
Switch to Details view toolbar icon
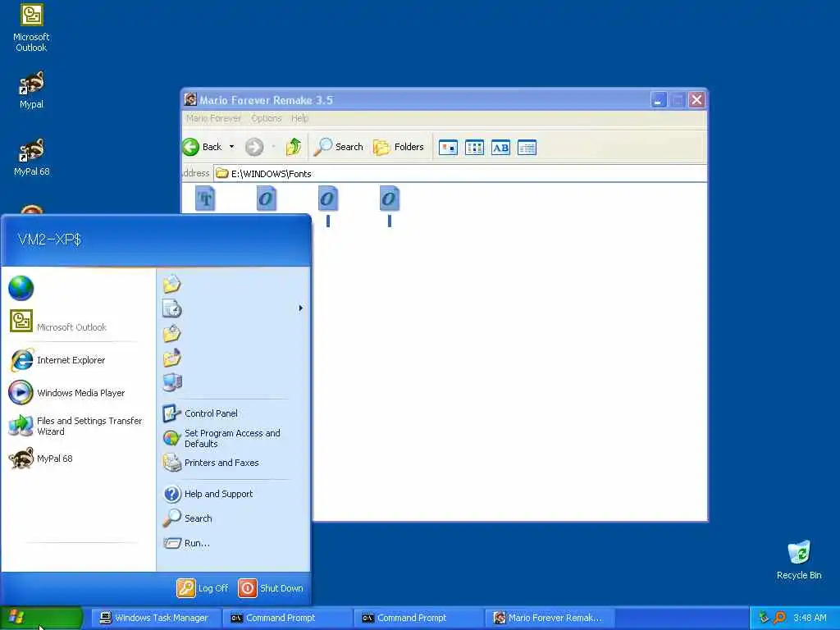[527, 148]
